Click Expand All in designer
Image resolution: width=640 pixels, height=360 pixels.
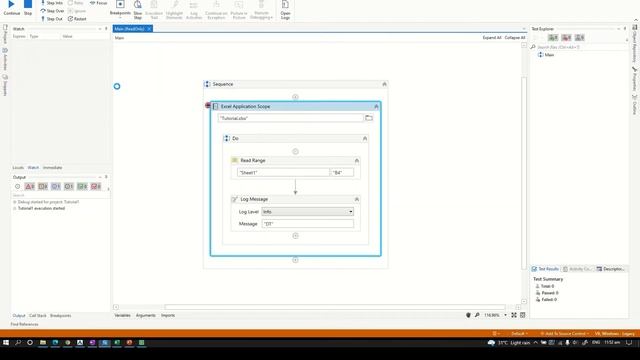492,38
